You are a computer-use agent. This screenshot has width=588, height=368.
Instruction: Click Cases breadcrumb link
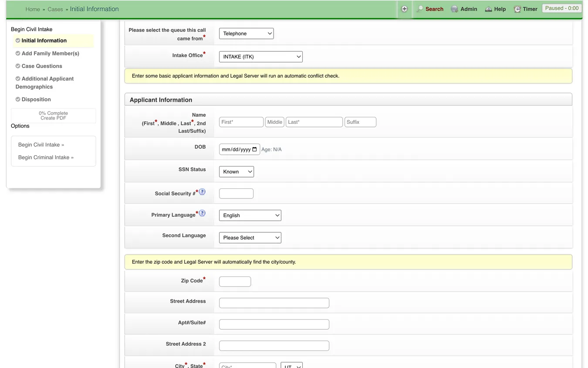point(55,9)
